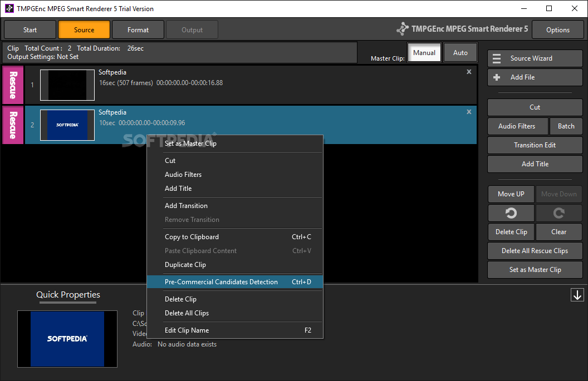Select Remove Transition menu entry
The width and height of the screenshot is (588, 381).
[x=235, y=220]
